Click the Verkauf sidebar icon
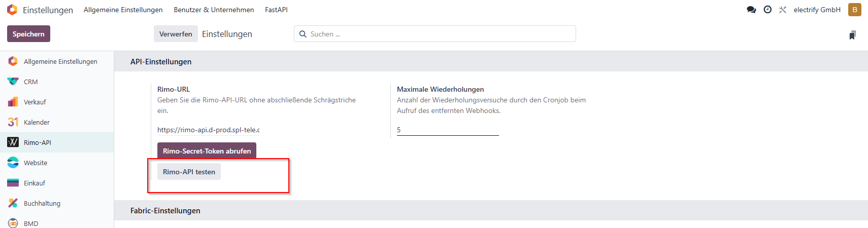 pyautogui.click(x=13, y=102)
